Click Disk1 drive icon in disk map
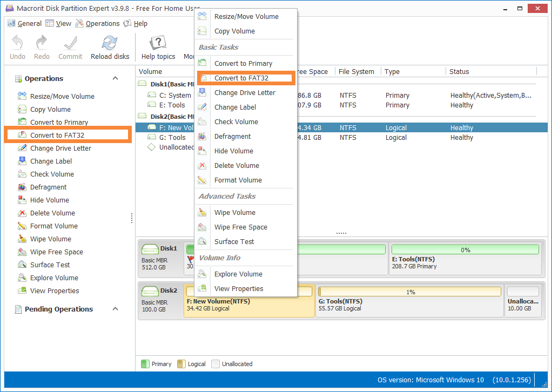Image resolution: width=552 pixels, height=392 pixels. [x=150, y=249]
